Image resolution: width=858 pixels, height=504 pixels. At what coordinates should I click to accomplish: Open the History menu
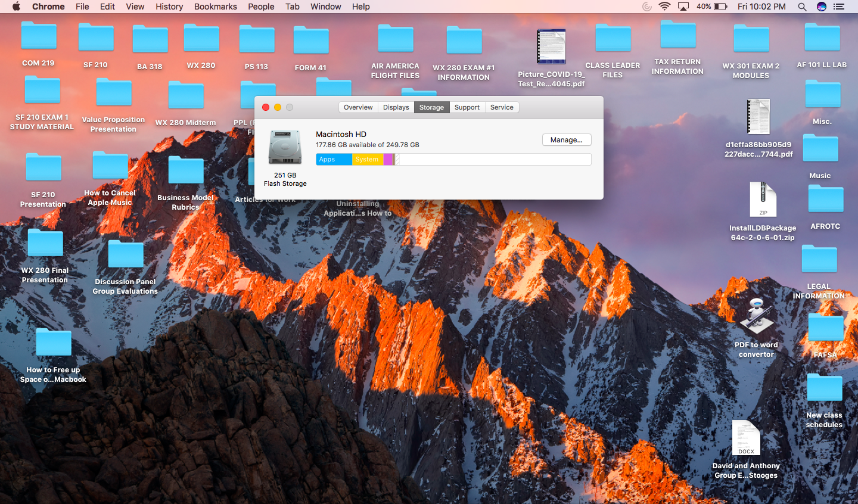[x=169, y=7]
